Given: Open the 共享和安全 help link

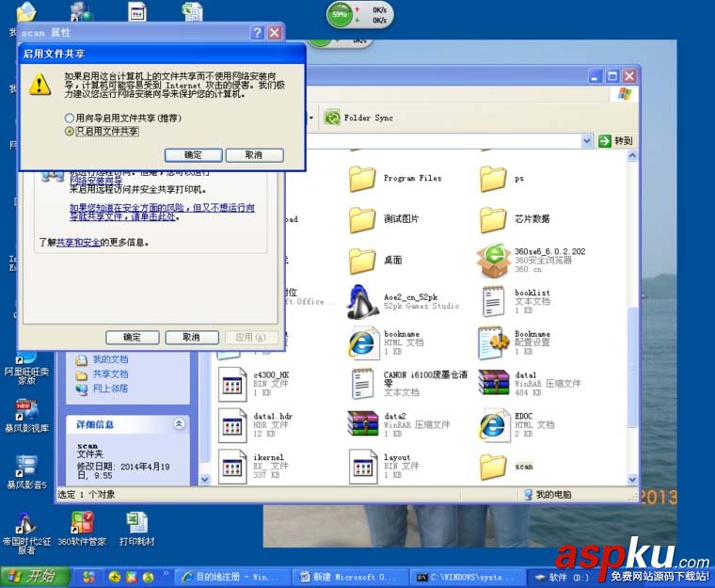Looking at the screenshot, I should pyautogui.click(x=78, y=242).
